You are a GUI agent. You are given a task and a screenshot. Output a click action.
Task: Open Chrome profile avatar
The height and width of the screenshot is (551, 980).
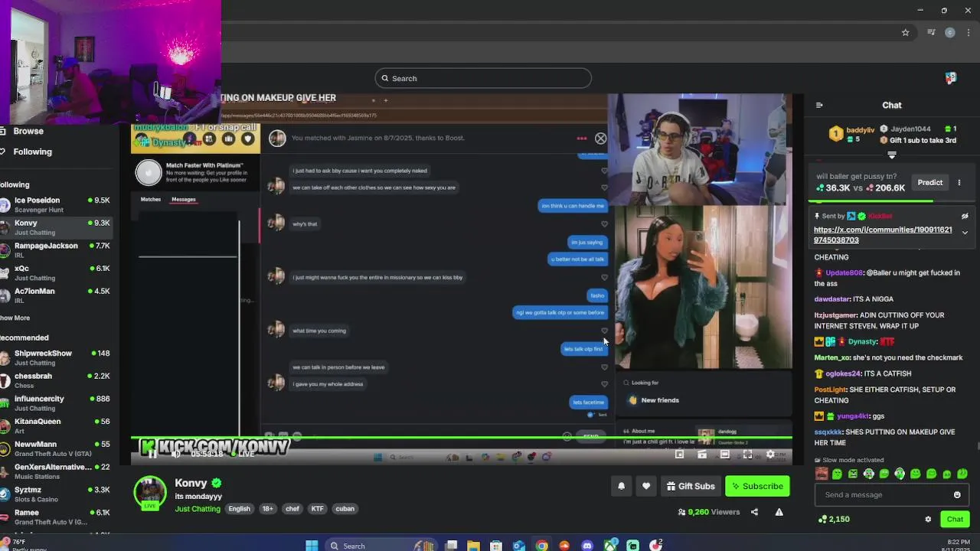(949, 32)
